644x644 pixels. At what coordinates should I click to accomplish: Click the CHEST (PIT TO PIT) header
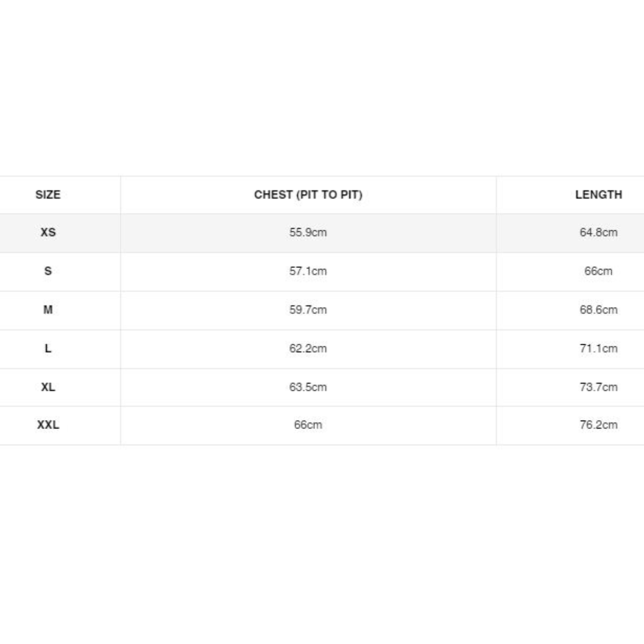click(308, 195)
